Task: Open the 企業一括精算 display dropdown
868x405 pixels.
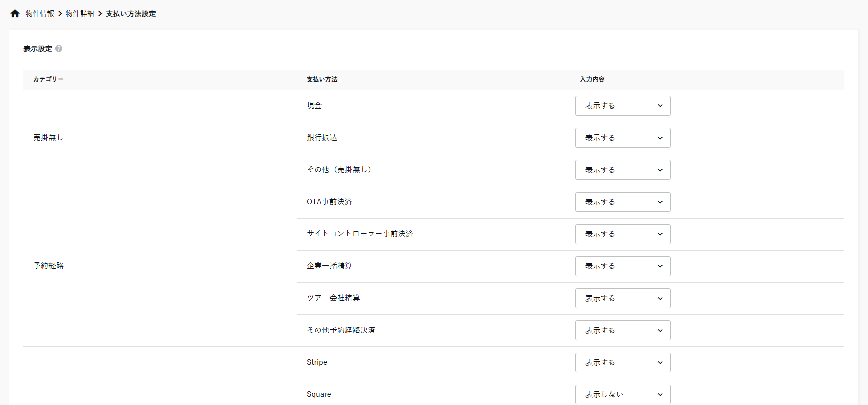Action: coord(622,266)
